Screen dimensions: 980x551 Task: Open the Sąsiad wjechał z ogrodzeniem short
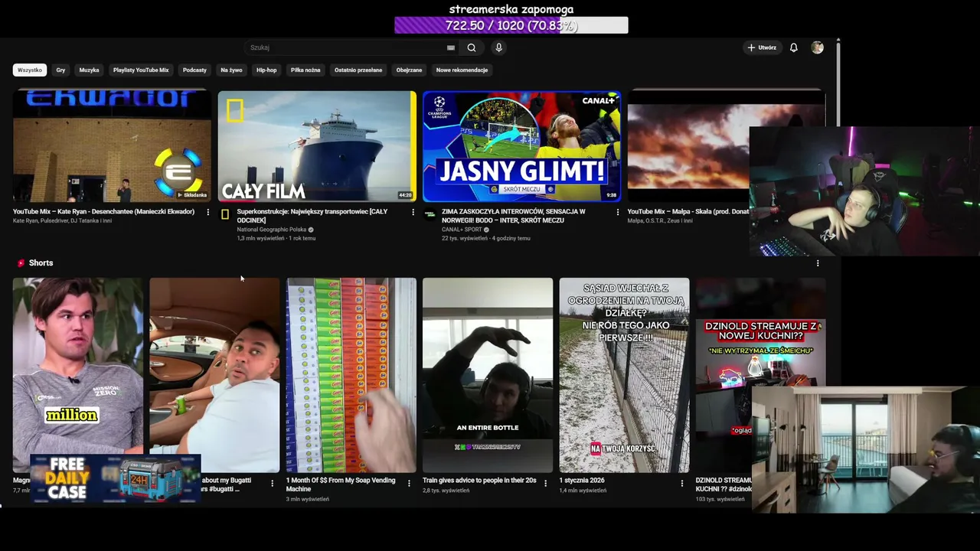pyautogui.click(x=624, y=375)
